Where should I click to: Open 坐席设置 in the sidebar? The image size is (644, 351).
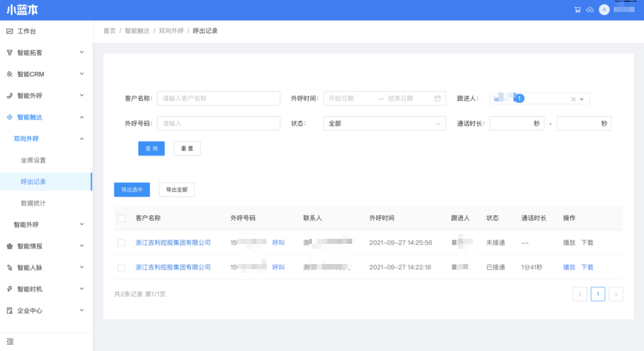pos(33,160)
